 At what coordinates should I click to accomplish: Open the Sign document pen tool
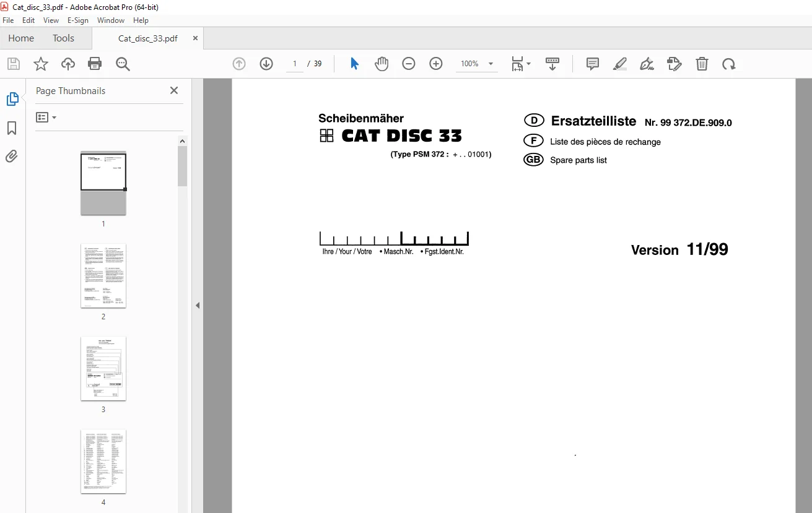pos(647,64)
